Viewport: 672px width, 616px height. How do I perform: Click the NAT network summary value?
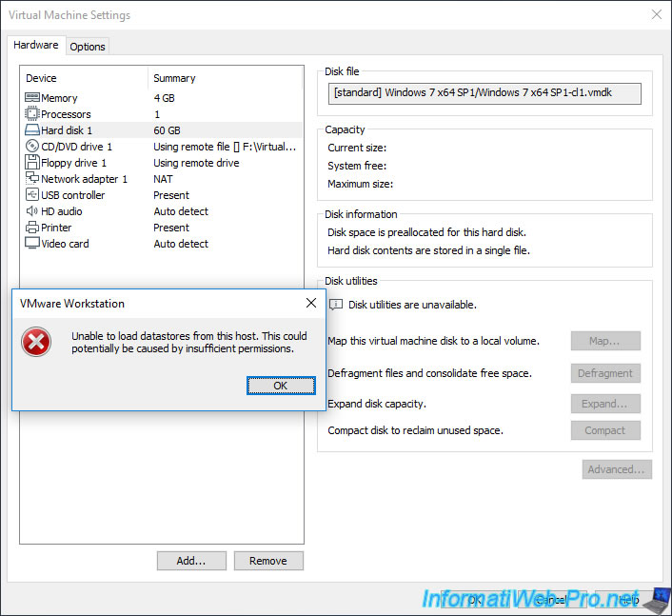coord(164,179)
